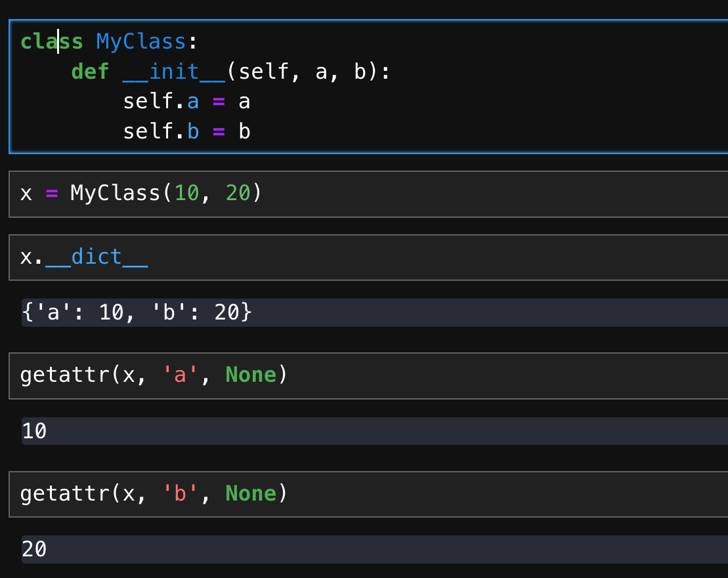
Task: Place cursor on the self.b assignment line
Action: coord(187,131)
